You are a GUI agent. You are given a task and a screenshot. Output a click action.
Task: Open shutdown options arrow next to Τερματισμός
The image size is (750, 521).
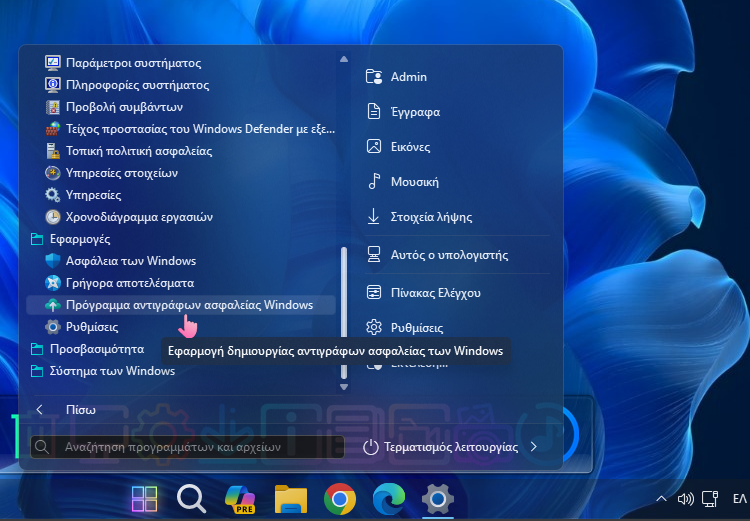534,447
